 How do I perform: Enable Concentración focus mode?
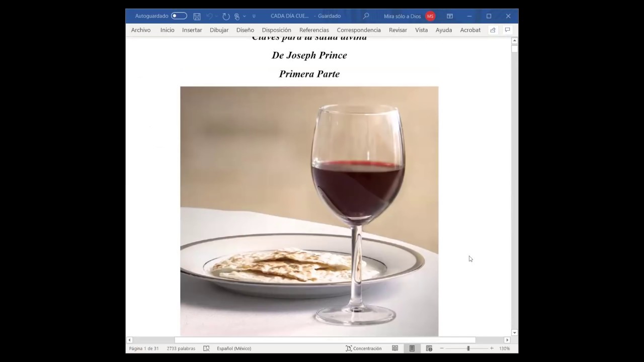[364, 348]
